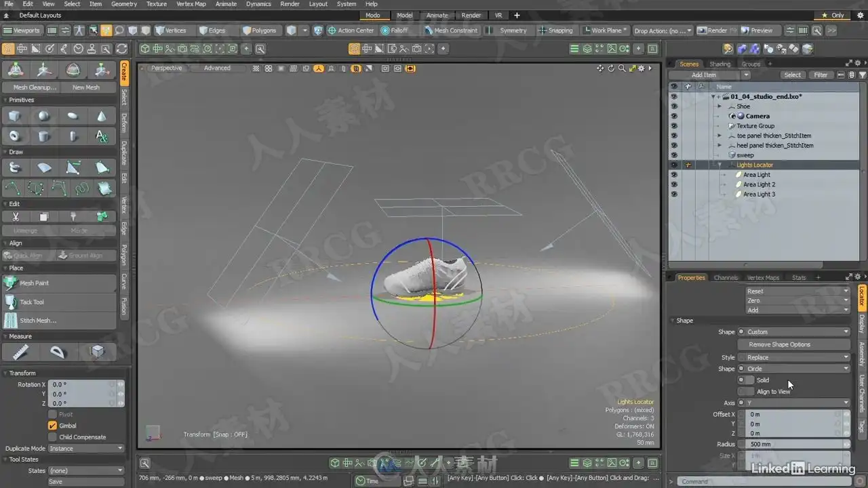This screenshot has width=868, height=488.
Task: Open the Mesh Paint tool
Action: pos(60,283)
